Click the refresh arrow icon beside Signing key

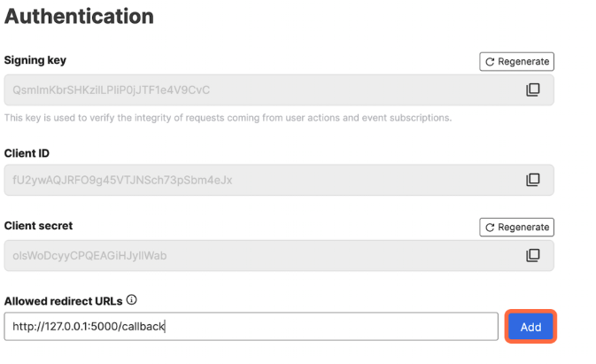(x=490, y=62)
